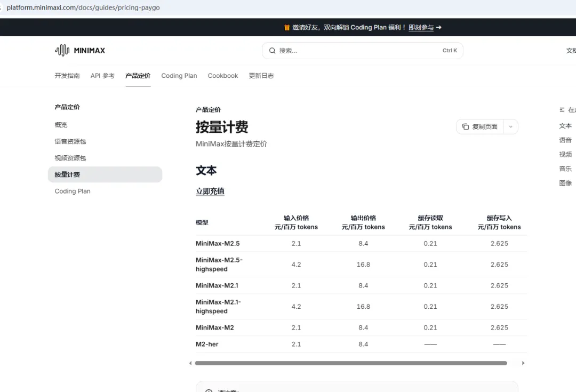The image size is (576, 392).
Task: Click the MiniMax-M2 model name cell
Action: click(x=214, y=327)
